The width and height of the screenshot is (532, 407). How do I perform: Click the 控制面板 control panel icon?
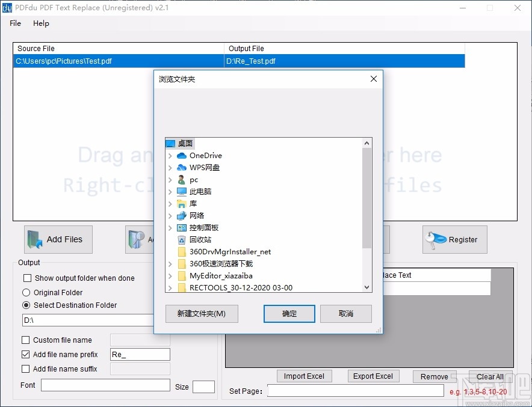click(x=182, y=227)
